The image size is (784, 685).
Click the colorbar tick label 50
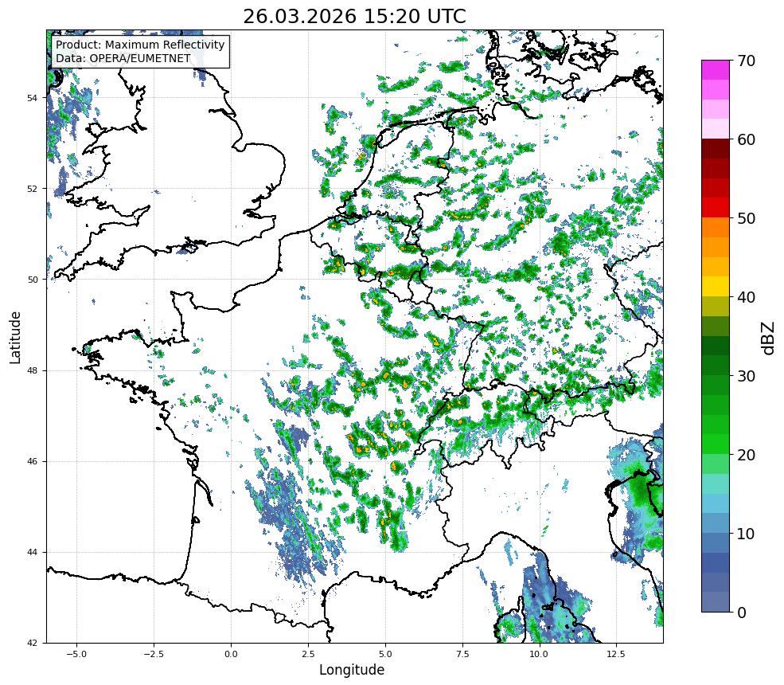click(x=746, y=218)
